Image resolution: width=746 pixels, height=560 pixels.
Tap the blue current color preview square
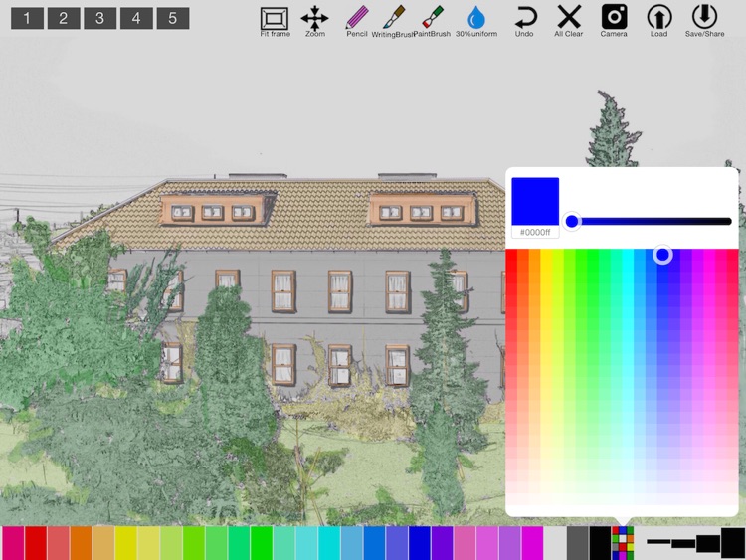(535, 201)
